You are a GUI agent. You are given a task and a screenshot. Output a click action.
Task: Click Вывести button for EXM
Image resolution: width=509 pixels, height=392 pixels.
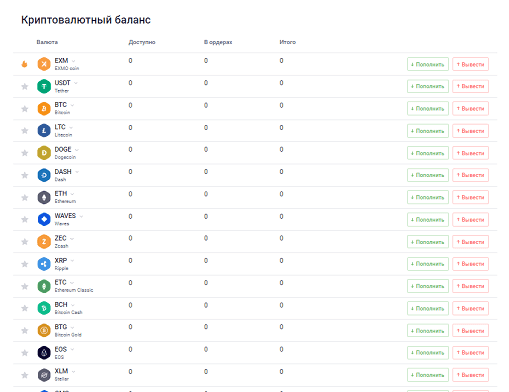point(470,64)
